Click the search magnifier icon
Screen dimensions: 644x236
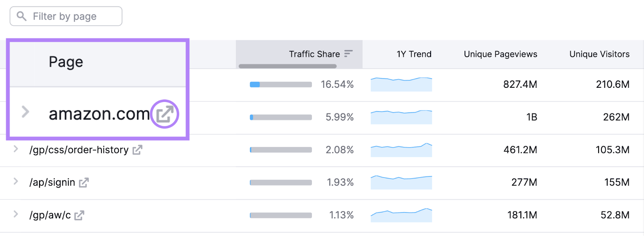coord(21,16)
